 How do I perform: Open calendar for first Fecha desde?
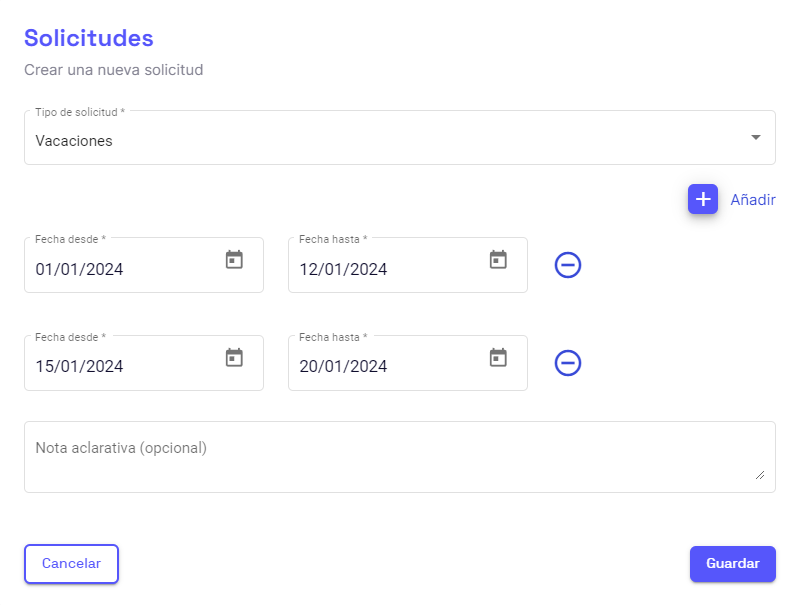(x=234, y=260)
